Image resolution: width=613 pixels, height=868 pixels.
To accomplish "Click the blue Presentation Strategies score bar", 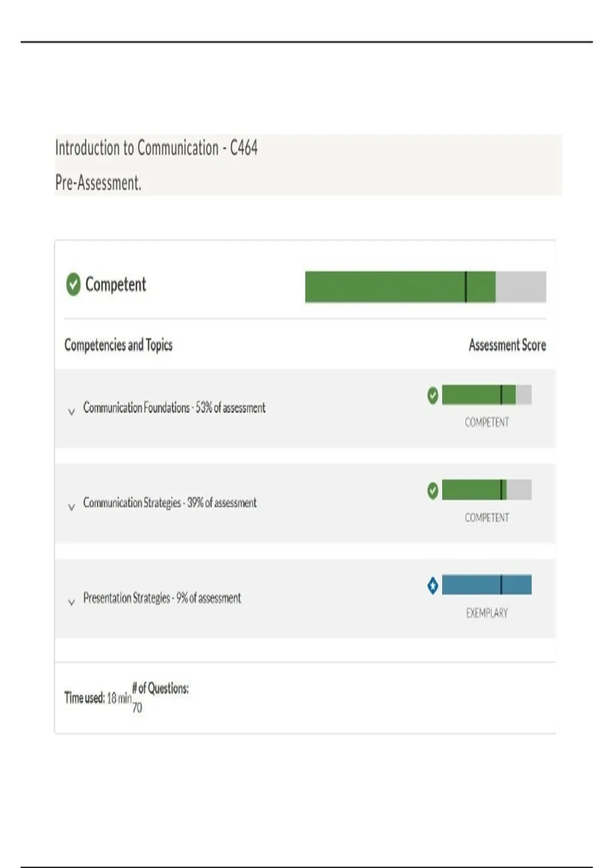I will [x=486, y=585].
